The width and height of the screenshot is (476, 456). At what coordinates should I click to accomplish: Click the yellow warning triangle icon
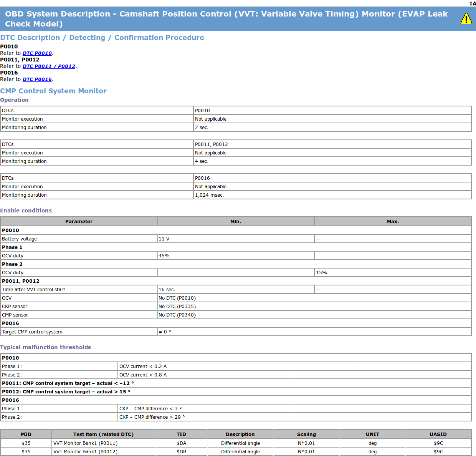tap(466, 18)
